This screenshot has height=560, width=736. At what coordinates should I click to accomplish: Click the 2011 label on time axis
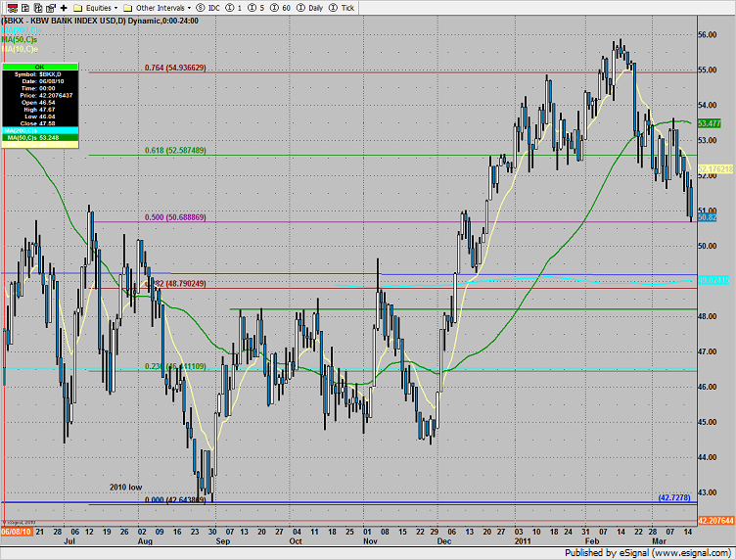523,541
